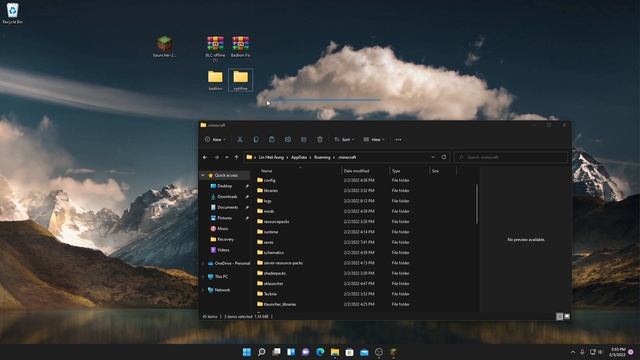Sort by the Type column header
The height and width of the screenshot is (360, 640).
coord(396,171)
